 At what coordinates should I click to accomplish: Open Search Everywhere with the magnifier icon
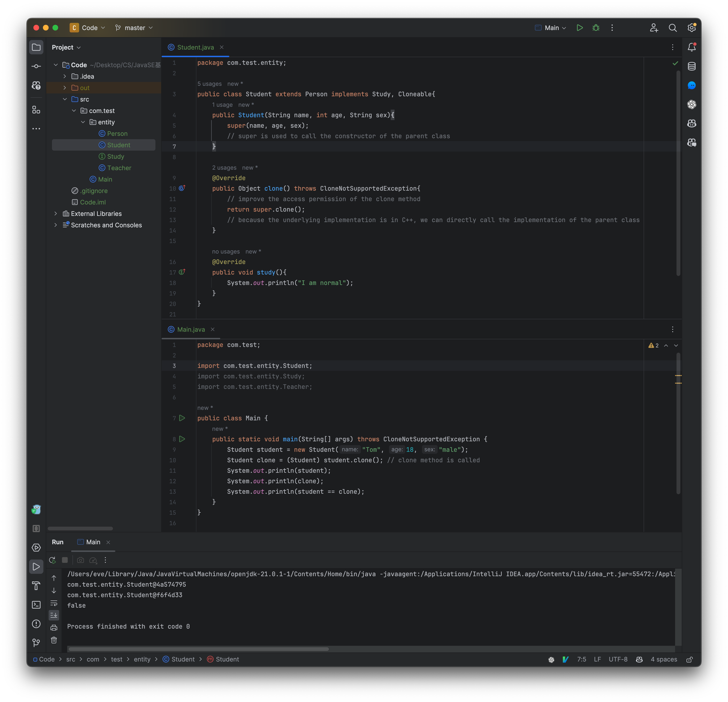pyautogui.click(x=673, y=28)
